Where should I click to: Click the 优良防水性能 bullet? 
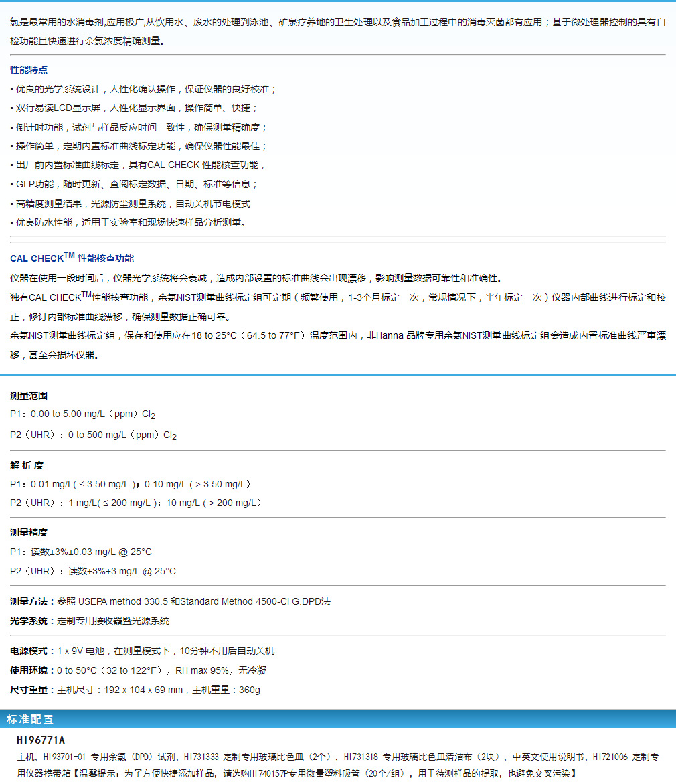128,222
